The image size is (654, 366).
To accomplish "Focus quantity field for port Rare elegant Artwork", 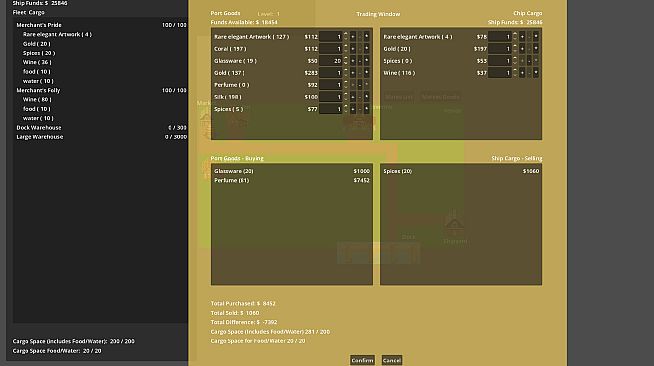I will (x=331, y=37).
